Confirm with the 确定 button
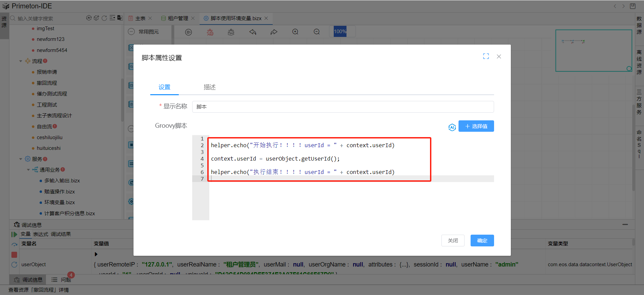 482,240
